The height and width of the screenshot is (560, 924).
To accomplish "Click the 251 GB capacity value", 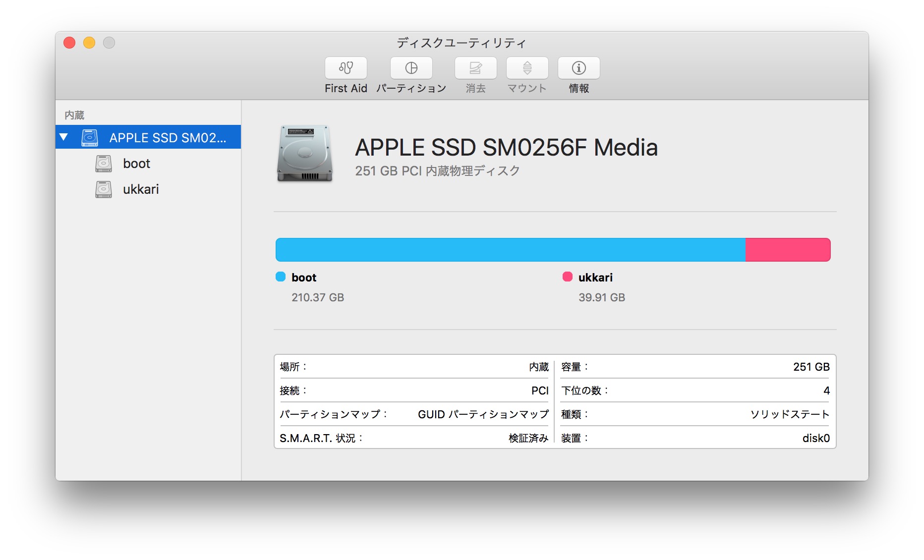I will tap(811, 367).
